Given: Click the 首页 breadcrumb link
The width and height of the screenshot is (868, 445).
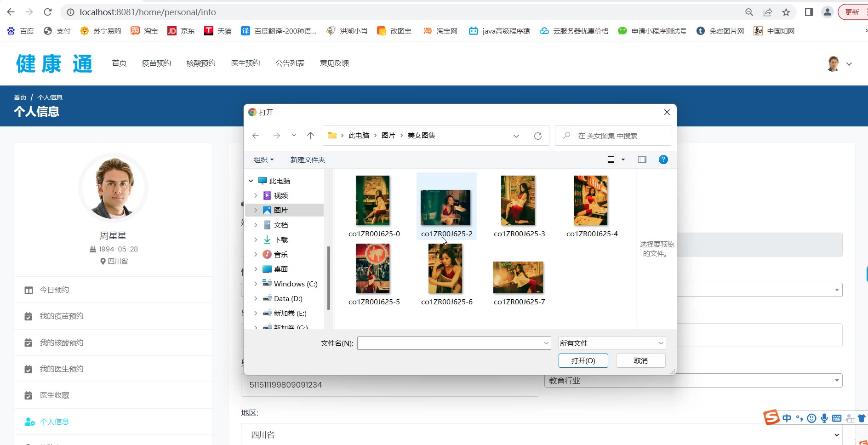Looking at the screenshot, I should pos(20,97).
